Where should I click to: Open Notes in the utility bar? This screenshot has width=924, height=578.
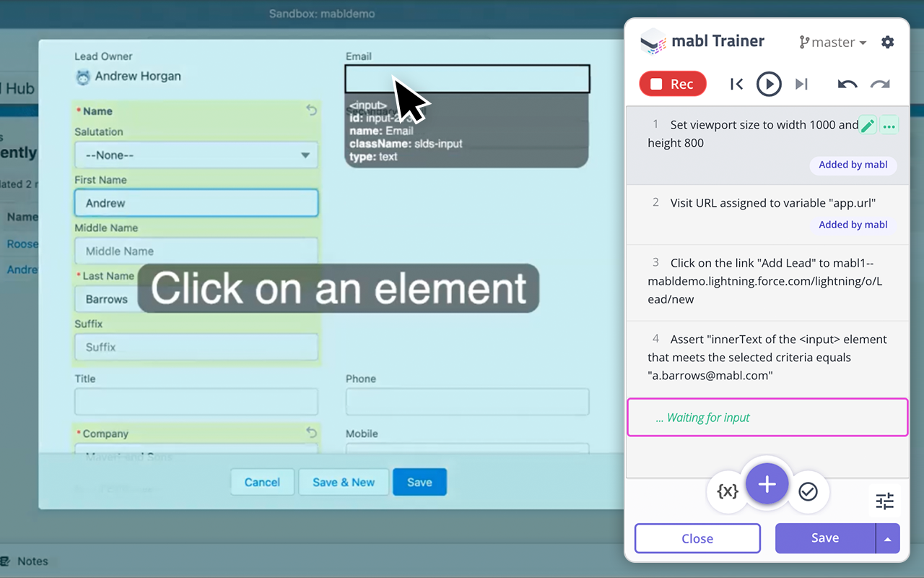25,561
